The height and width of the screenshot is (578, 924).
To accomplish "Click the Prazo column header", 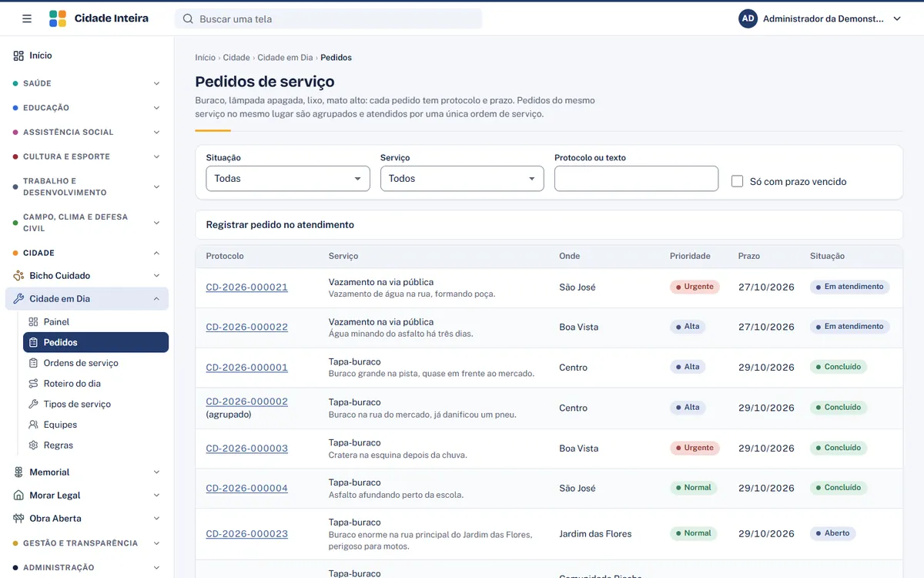I will (748, 256).
